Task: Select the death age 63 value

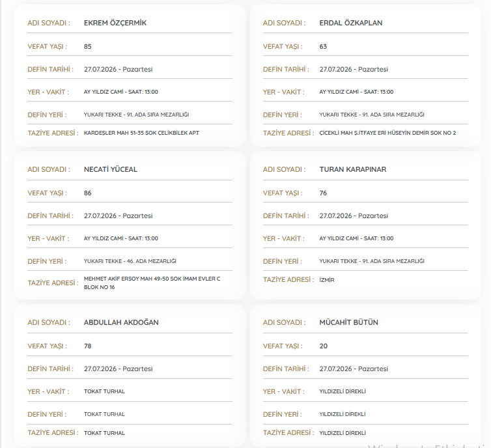Action: 323,47
